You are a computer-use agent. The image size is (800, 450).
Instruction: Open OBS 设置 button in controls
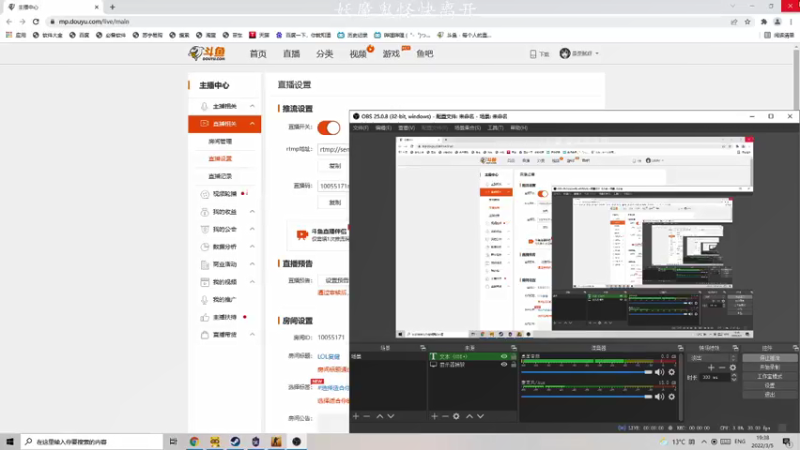pos(769,386)
